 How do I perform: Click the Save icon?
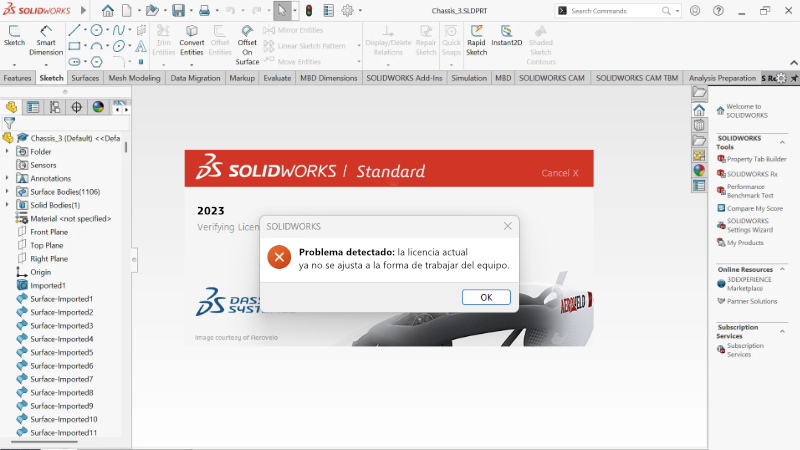(178, 10)
